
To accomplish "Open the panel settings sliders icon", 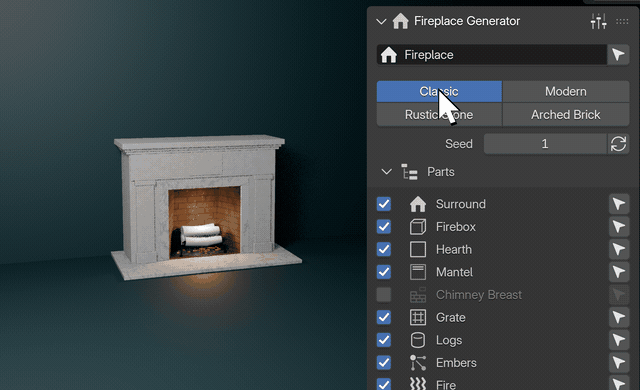I will pos(598,21).
